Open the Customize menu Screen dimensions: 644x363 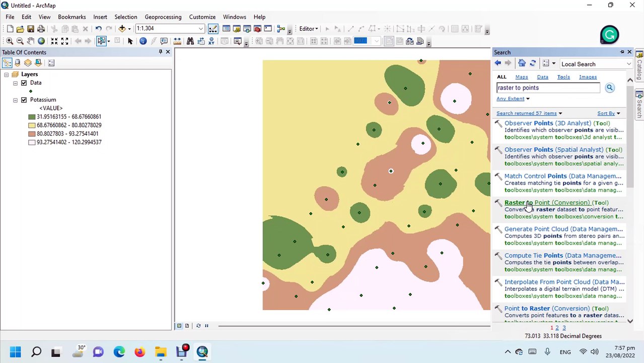click(202, 17)
